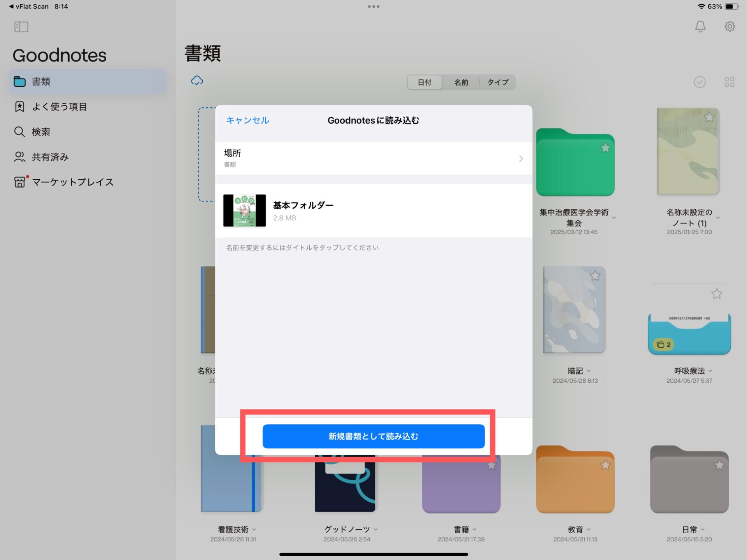This screenshot has width=747, height=560.
Task: Open the gray 日常 folder
Action: [x=689, y=479]
